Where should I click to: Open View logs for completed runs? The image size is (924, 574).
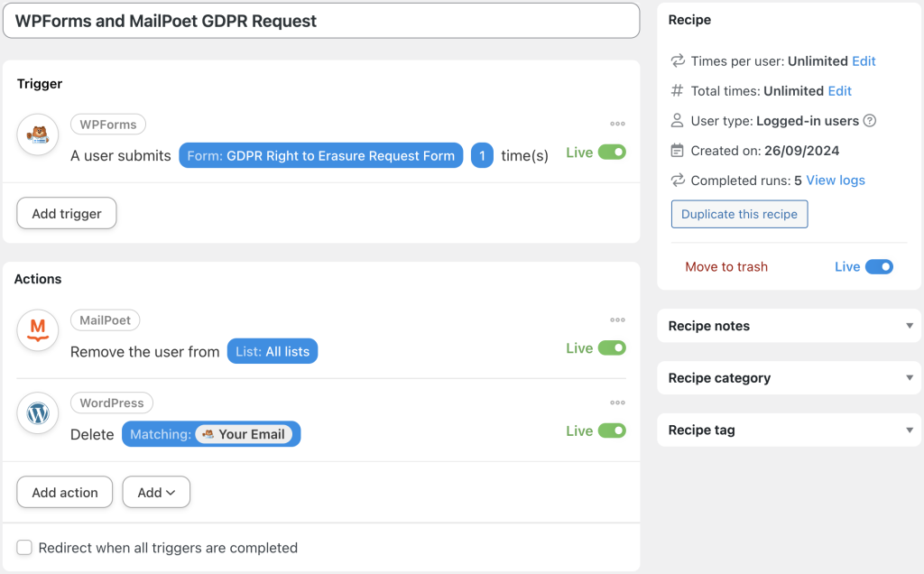tap(835, 181)
